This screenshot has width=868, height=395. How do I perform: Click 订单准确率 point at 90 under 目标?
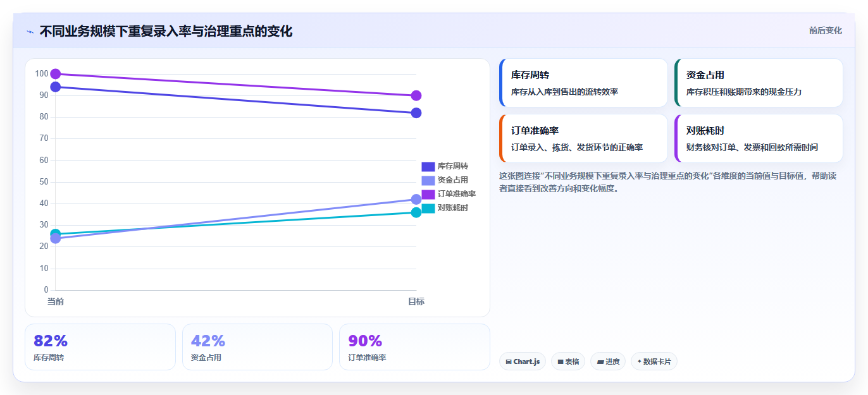tap(416, 95)
